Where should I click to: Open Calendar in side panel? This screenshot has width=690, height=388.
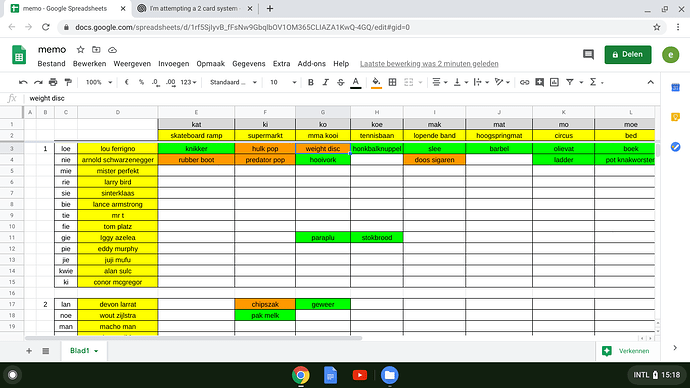[675, 88]
